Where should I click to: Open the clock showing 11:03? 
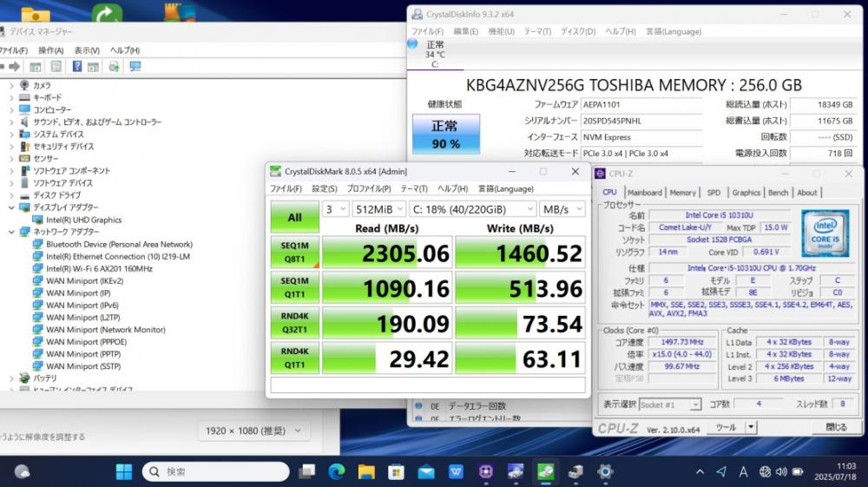835,471
